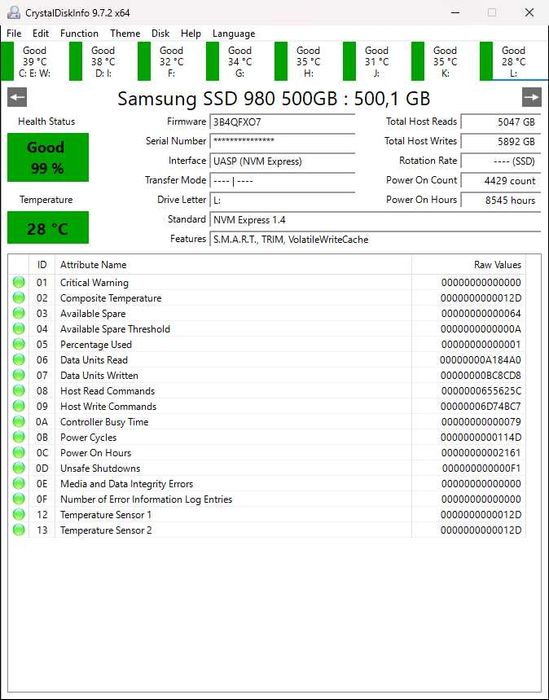549x700 pixels.
Task: Click raw value 00000006D74BC7
Action: (x=481, y=406)
